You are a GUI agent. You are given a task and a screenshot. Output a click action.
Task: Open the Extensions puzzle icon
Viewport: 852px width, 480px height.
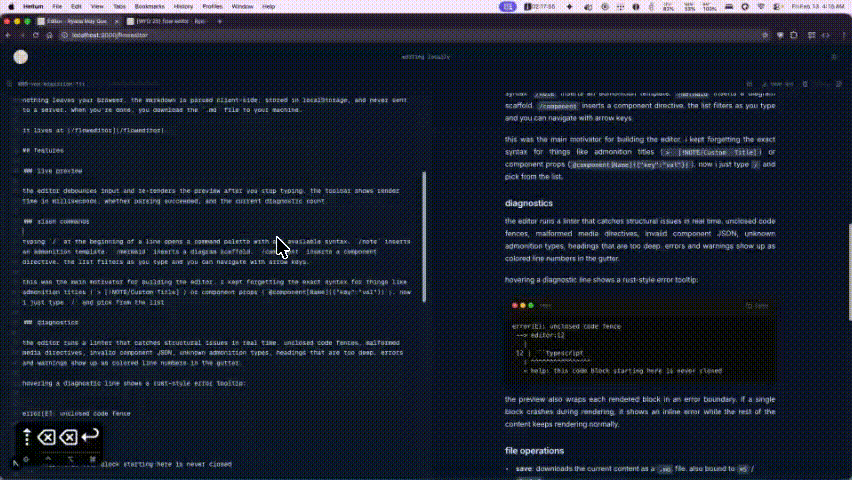[794, 35]
